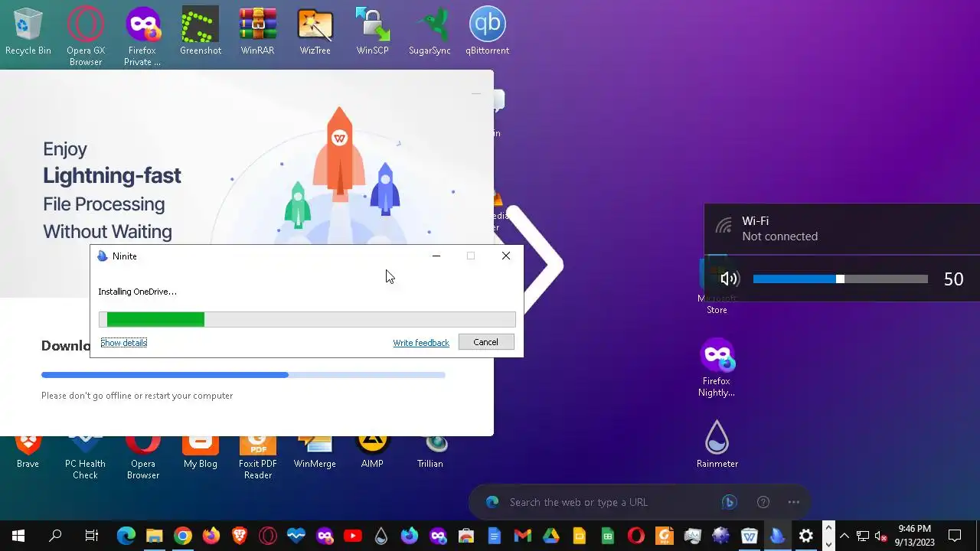Open the network icon in system tray
The height and width of the screenshot is (551, 980).
coord(863,536)
